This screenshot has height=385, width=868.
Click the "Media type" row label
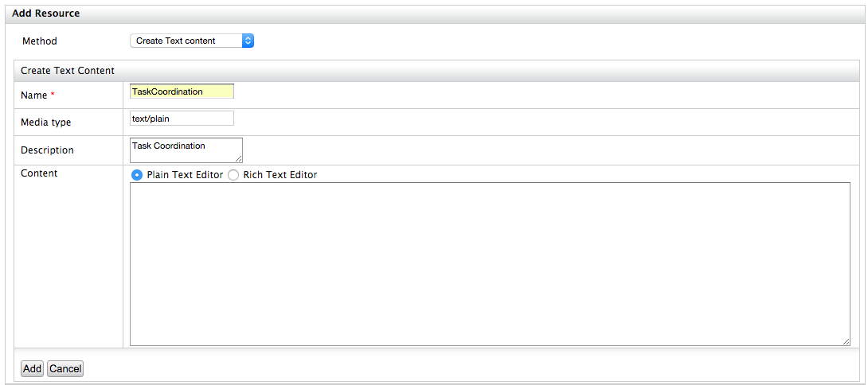pyautogui.click(x=46, y=122)
